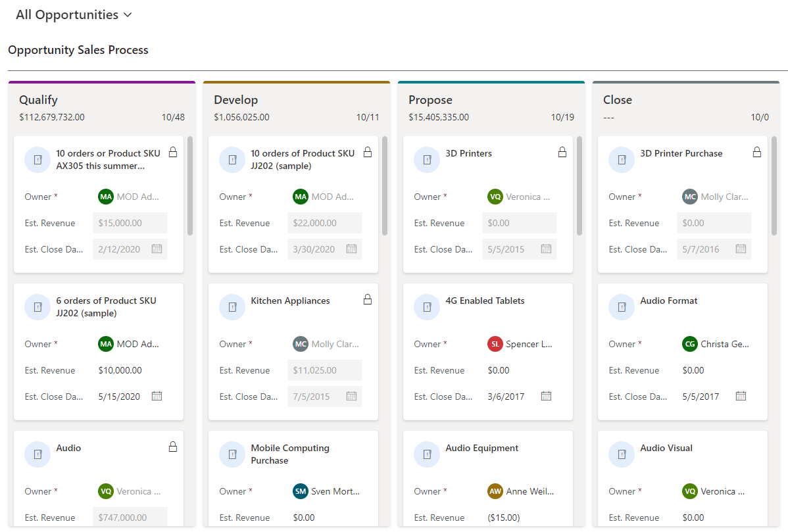This screenshot has width=788, height=532.
Task: Click the opportunity icon on Kitchen Appliances card
Action: (232, 307)
